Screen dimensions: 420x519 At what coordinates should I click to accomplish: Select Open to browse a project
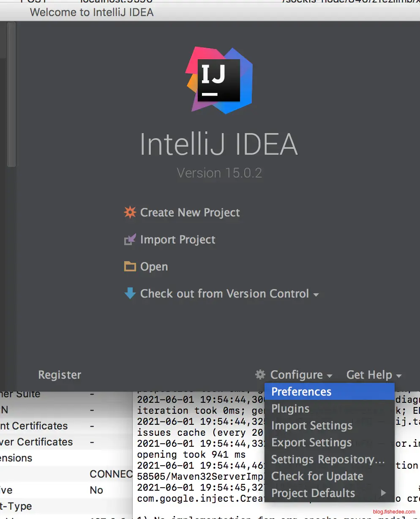click(154, 267)
